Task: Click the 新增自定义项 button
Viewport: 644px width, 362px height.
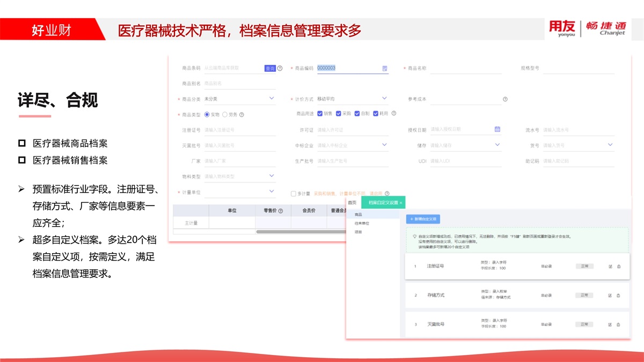Action: [423, 219]
